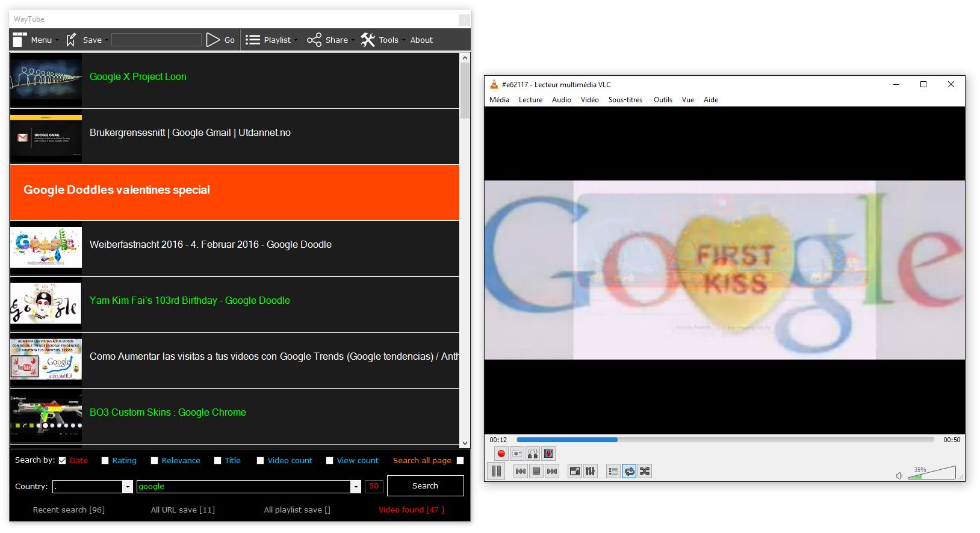Click the Go play icon in WayTube
The image size is (980, 533).
[212, 40]
